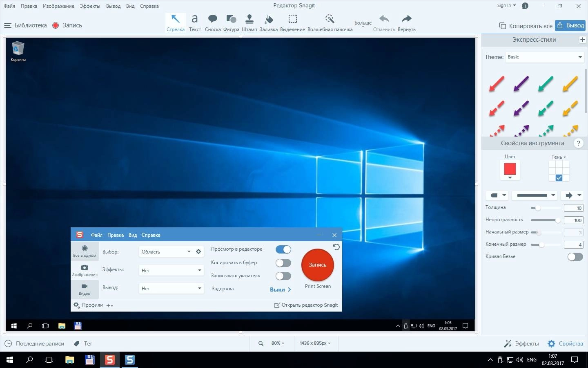Open the zoom 80% dropdown
Image resolution: width=588 pixels, height=368 pixels.
(278, 343)
